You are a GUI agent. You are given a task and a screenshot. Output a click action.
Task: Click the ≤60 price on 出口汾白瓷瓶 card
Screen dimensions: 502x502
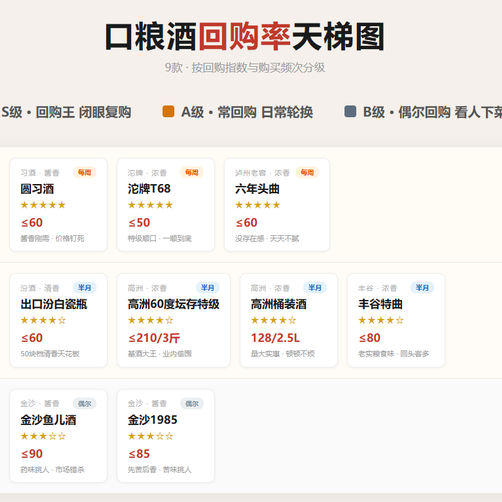(x=32, y=338)
